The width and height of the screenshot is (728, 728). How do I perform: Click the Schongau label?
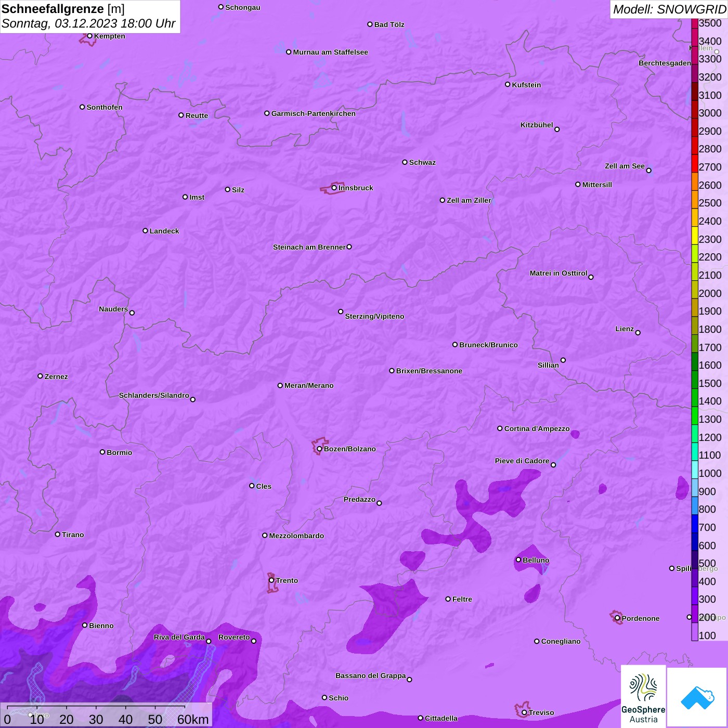click(x=243, y=7)
